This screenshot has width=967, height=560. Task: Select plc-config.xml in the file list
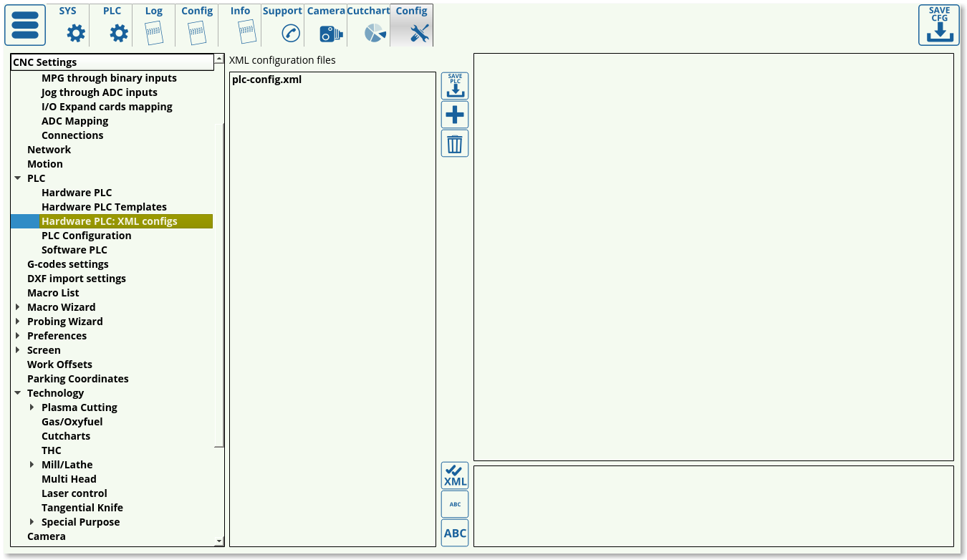click(x=266, y=79)
